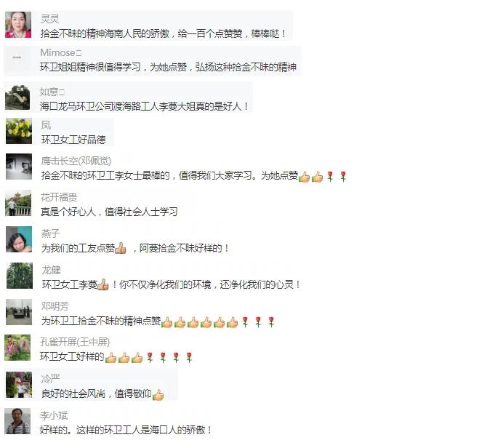
Task: Click the username 孔雀开屏(王中屏)
Action: pyautogui.click(x=75, y=342)
